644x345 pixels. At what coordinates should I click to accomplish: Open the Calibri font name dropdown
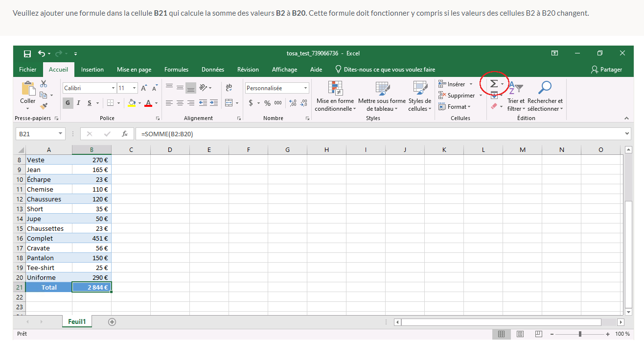[114, 88]
